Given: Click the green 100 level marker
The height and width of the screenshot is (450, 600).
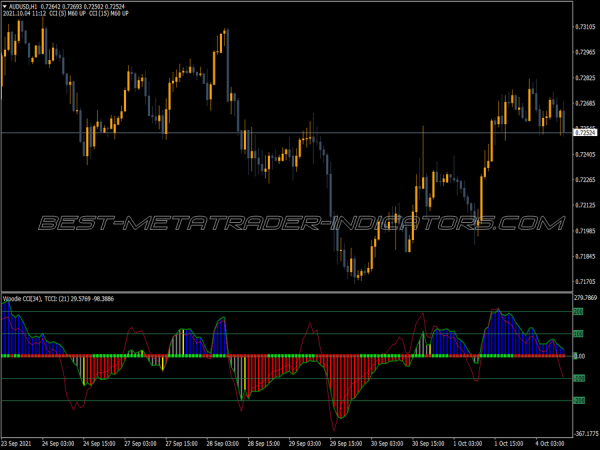Looking at the screenshot, I should [x=578, y=333].
